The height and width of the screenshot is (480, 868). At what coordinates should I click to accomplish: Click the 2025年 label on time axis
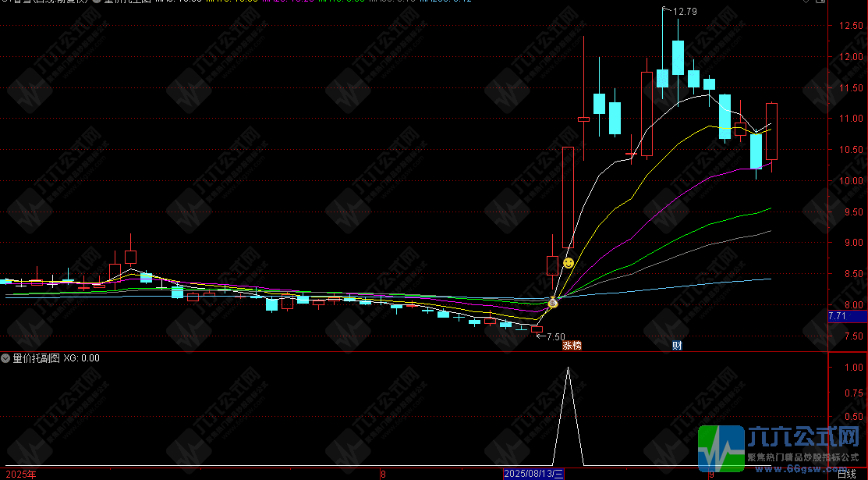point(22,475)
